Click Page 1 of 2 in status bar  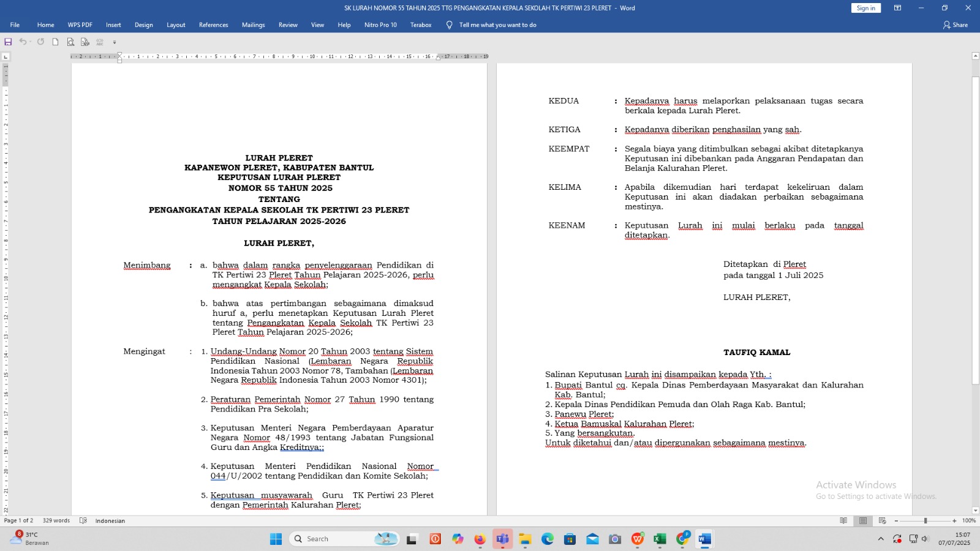pos(19,520)
